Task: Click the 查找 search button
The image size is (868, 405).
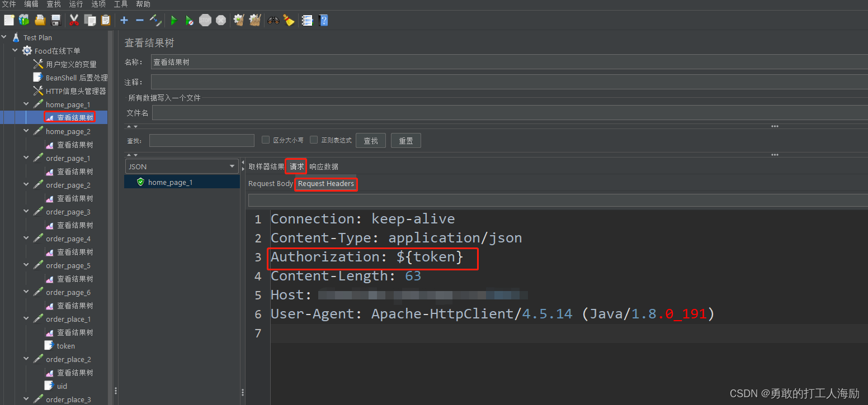Action: 371,141
